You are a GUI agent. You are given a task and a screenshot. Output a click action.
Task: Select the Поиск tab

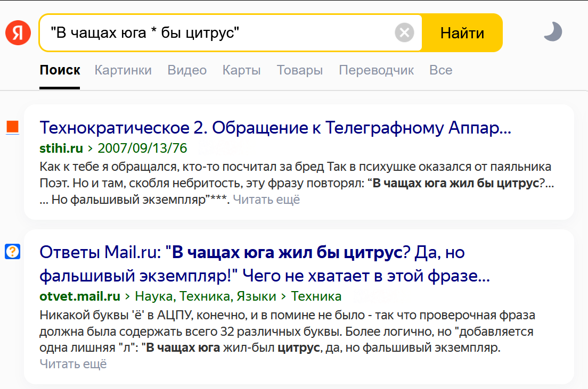pos(60,70)
